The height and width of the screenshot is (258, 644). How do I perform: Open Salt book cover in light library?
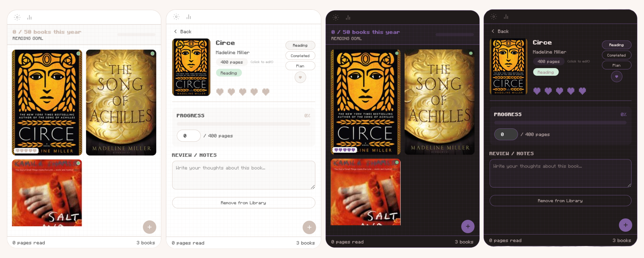[47, 193]
